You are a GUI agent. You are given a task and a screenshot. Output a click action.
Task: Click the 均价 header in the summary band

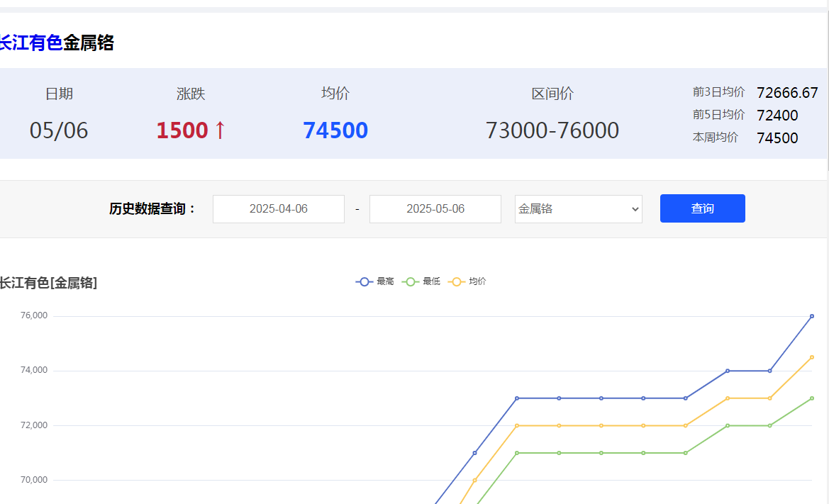[x=335, y=93]
